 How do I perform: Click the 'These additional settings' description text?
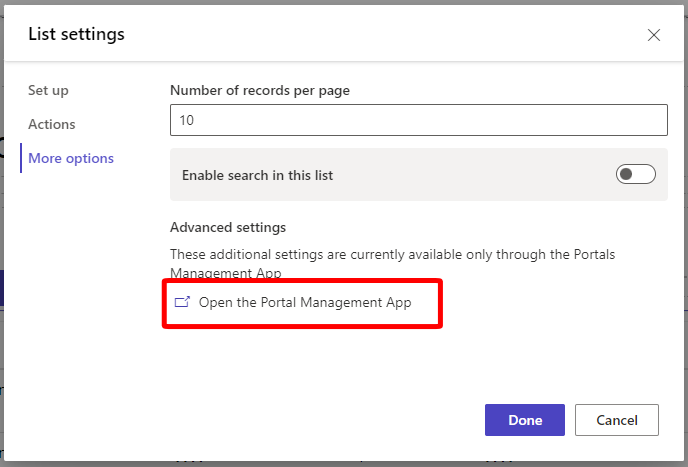click(393, 263)
